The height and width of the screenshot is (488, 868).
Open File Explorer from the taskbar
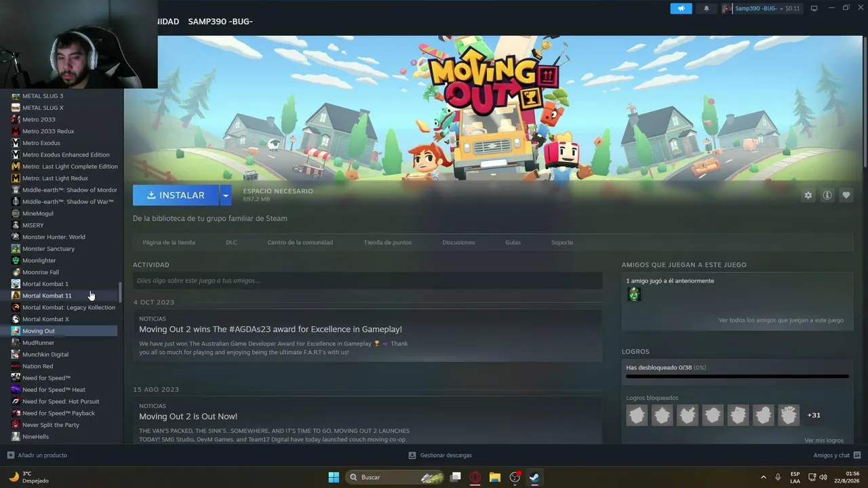tap(495, 477)
